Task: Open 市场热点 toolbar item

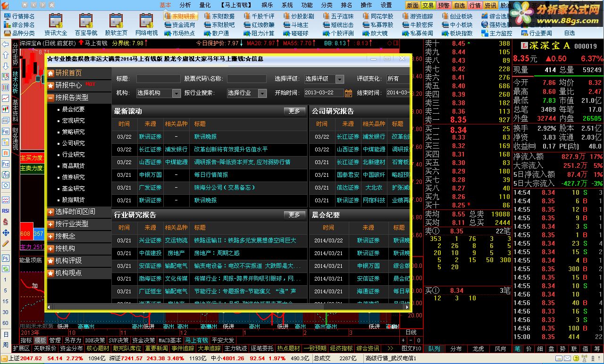Action: [x=180, y=33]
